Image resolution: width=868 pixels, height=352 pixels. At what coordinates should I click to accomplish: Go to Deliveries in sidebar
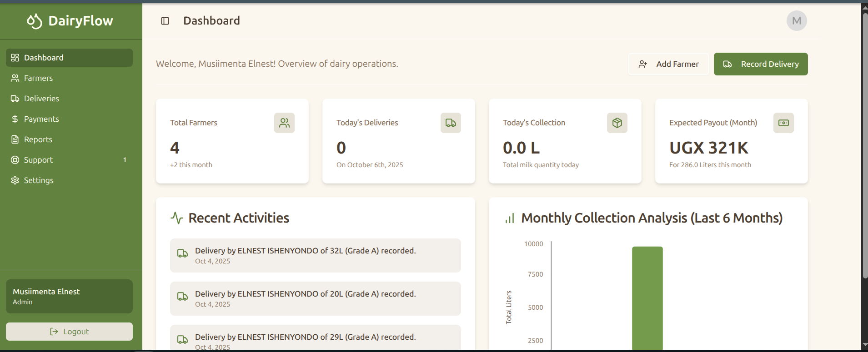click(41, 99)
